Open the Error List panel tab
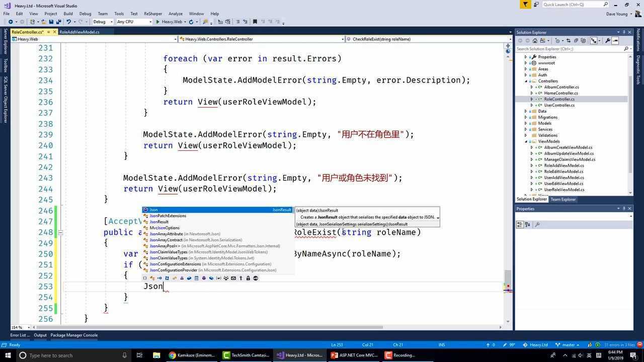This screenshot has height=362, width=644. coord(20,335)
